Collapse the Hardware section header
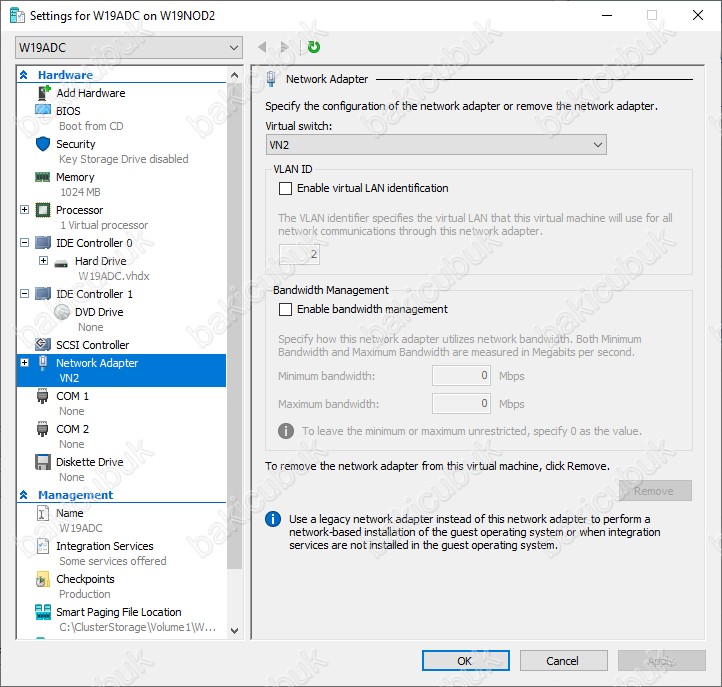Viewport: 722px width, 687px height. click(24, 75)
